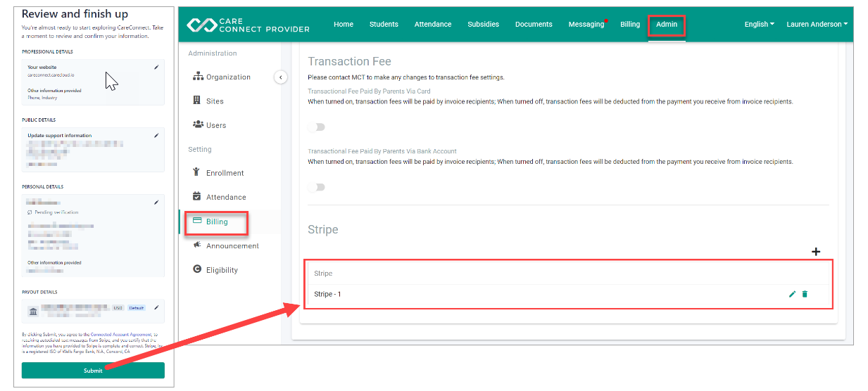The width and height of the screenshot is (868, 391).
Task: Click the 'Pending verification' status text
Action: [57, 212]
